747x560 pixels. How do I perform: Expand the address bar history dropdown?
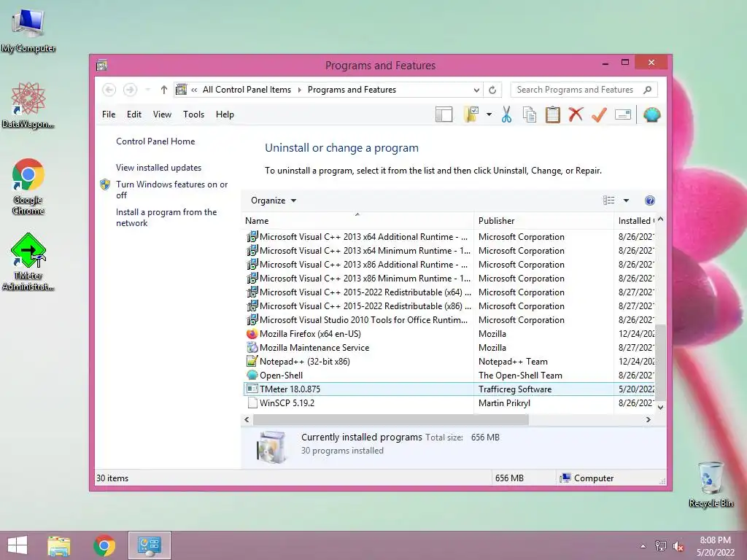[476, 90]
